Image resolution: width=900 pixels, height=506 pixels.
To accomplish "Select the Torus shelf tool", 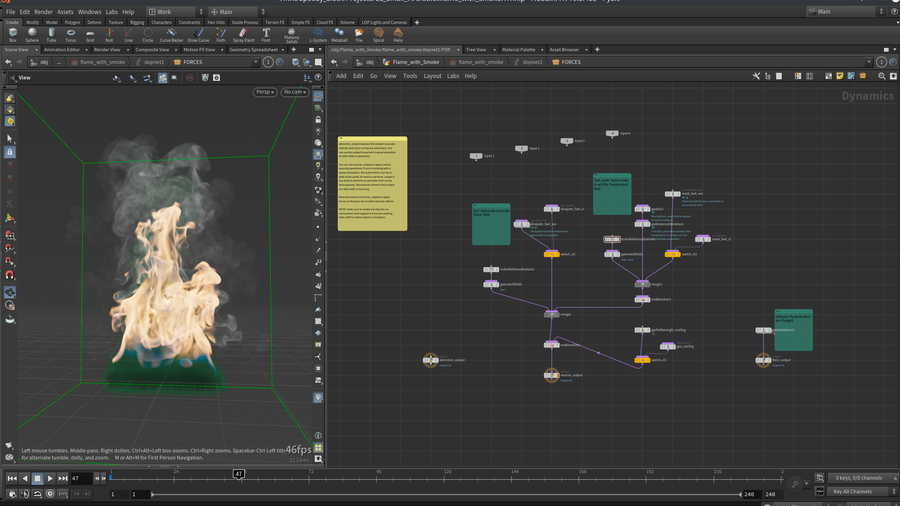I will click(71, 35).
